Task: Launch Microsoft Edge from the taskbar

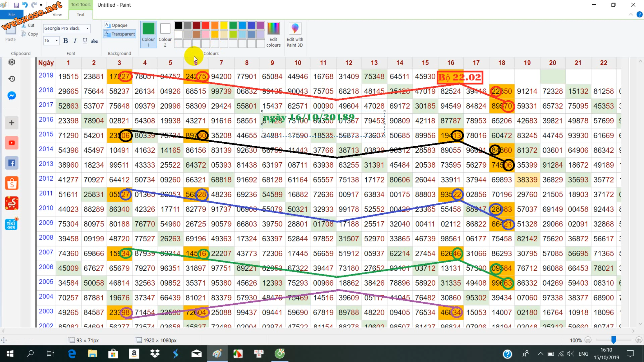Action: (x=72, y=354)
